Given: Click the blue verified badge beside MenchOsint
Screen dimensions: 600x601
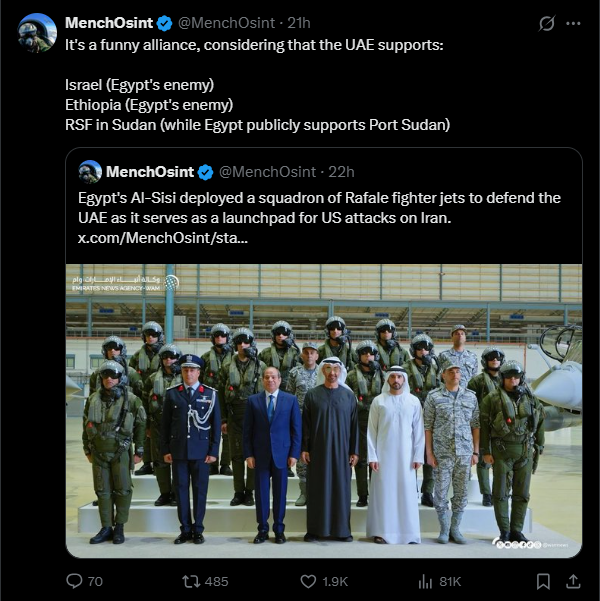Looking at the screenshot, I should tap(165, 23).
